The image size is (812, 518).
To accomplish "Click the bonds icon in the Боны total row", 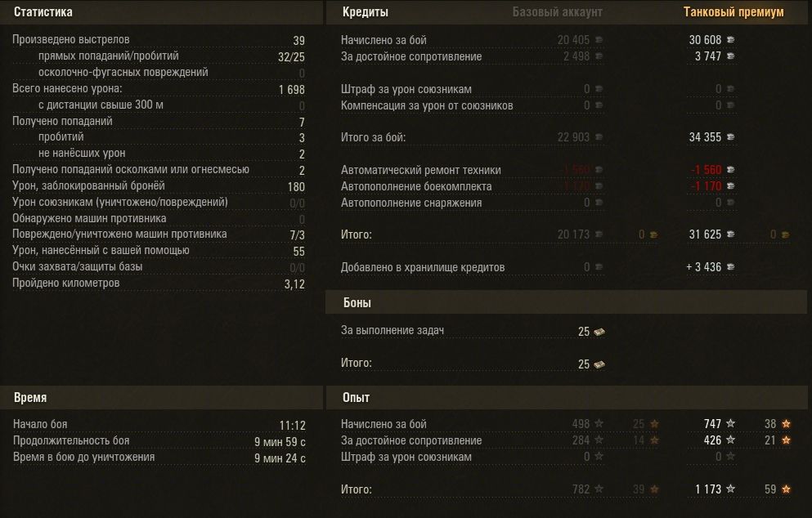I will click(x=599, y=364).
